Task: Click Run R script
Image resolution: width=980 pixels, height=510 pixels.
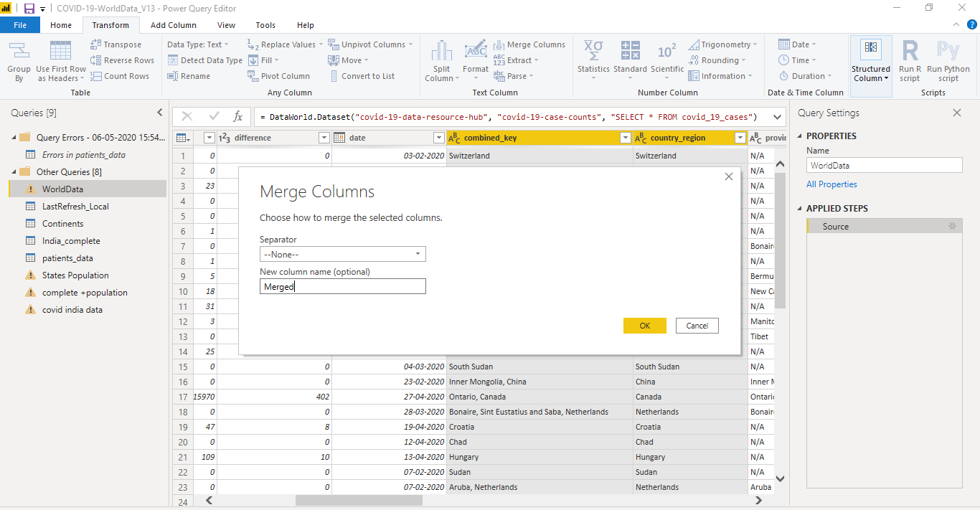Action: point(910,62)
